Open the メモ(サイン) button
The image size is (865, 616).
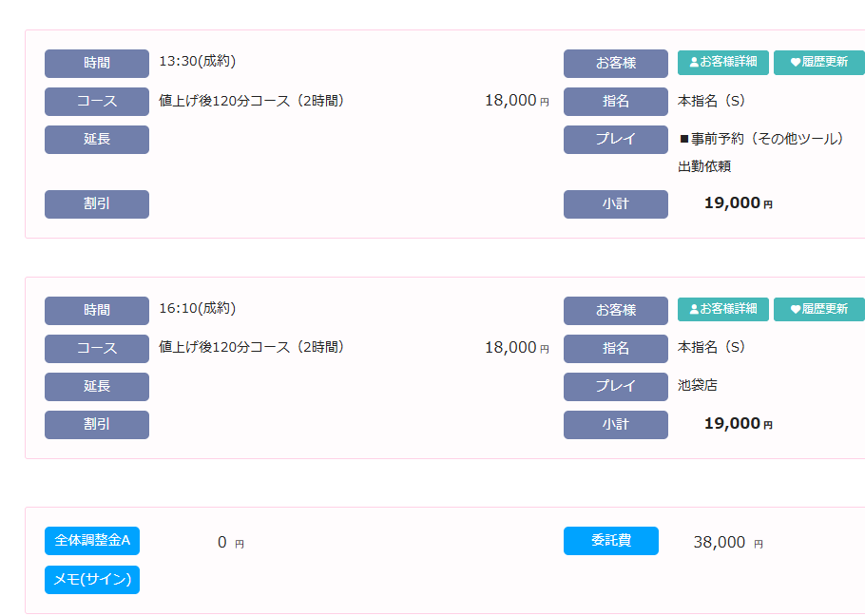click(x=92, y=580)
